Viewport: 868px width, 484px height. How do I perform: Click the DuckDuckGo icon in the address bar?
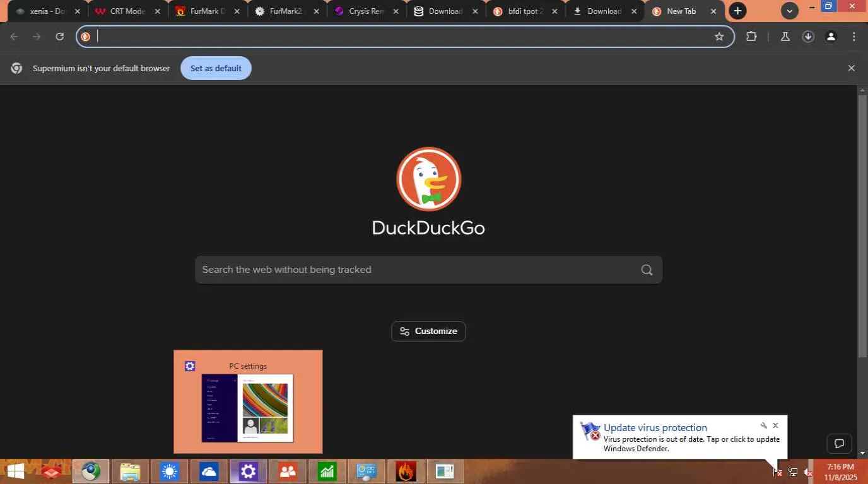[x=86, y=37]
